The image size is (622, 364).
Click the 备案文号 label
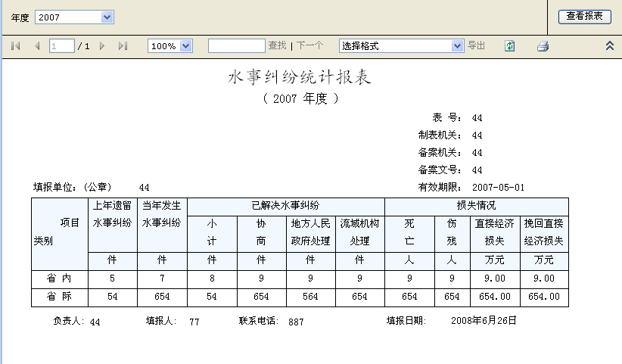click(440, 170)
